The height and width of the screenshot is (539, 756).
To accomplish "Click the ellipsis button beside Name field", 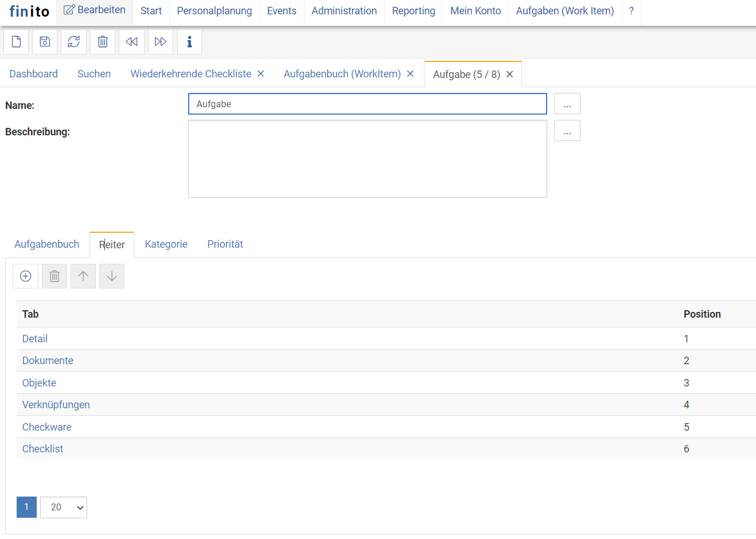I will coord(567,104).
